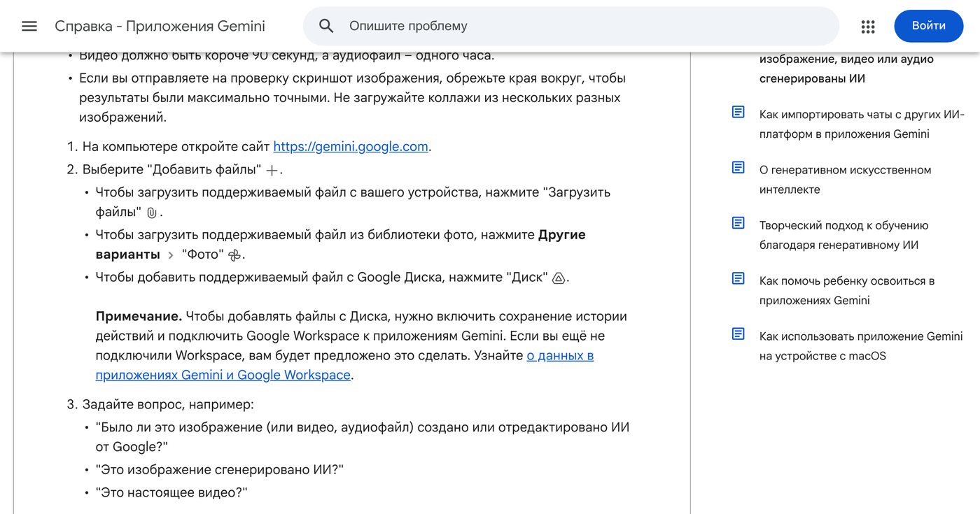Open article Как использовать приложение Gemini на macOS
The image size is (980, 514).
(861, 346)
